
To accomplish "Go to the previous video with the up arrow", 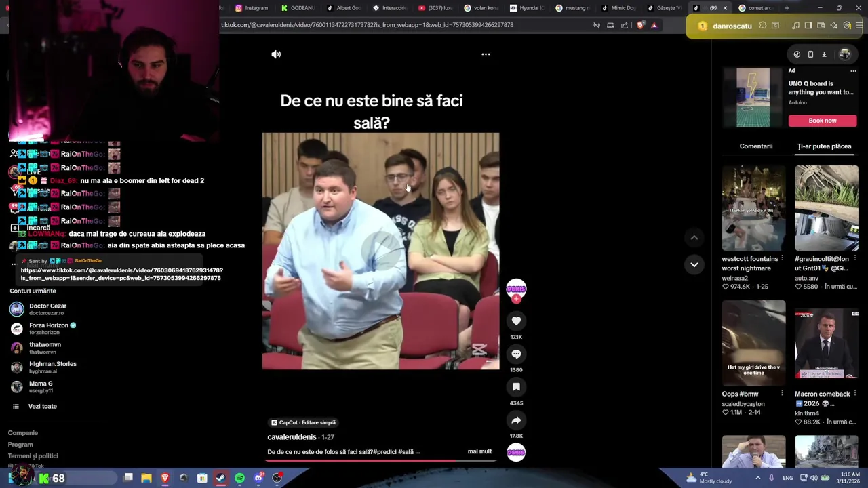I will [694, 237].
